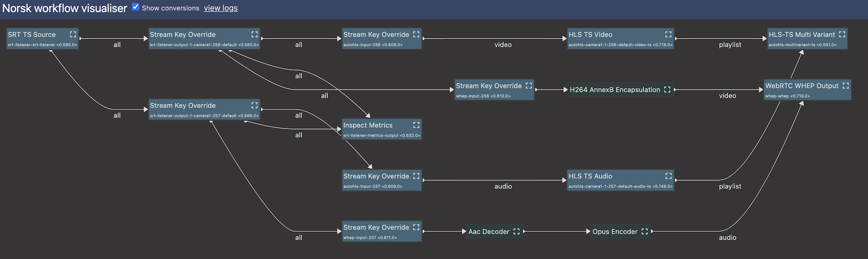Click the audio label on Opus Encoder output edge
Image resolution: width=868 pixels, height=259 pixels.
(x=727, y=237)
